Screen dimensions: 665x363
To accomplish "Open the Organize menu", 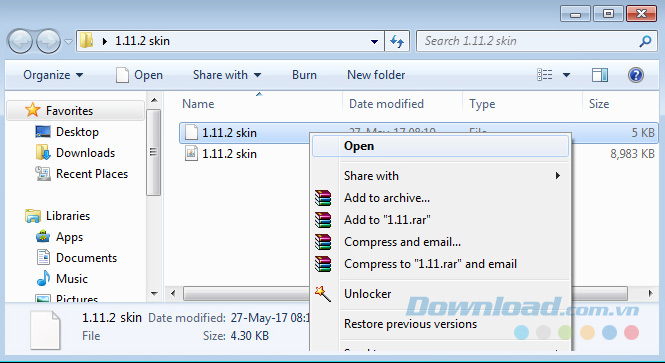I will tap(53, 75).
